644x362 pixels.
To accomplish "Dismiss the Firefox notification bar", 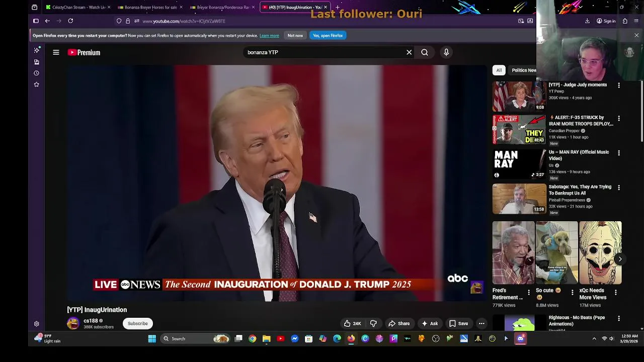I will (x=636, y=36).
